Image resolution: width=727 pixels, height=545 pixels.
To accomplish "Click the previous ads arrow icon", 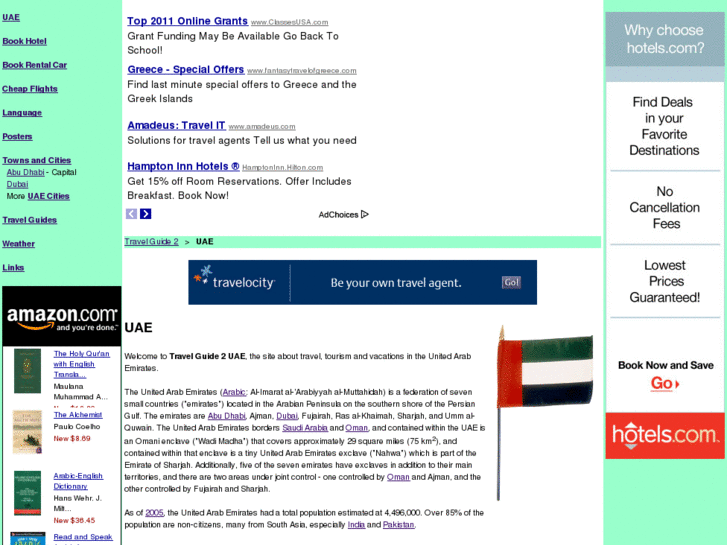I will coord(132,214).
